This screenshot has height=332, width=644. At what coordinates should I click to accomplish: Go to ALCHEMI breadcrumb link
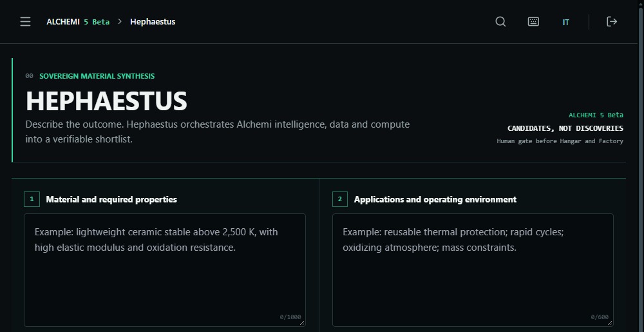pyautogui.click(x=63, y=22)
